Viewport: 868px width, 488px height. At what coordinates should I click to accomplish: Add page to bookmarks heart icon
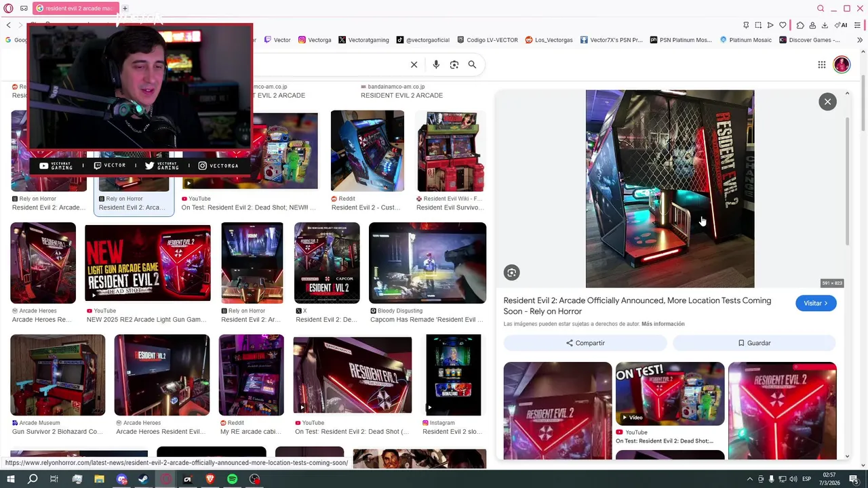783,25
